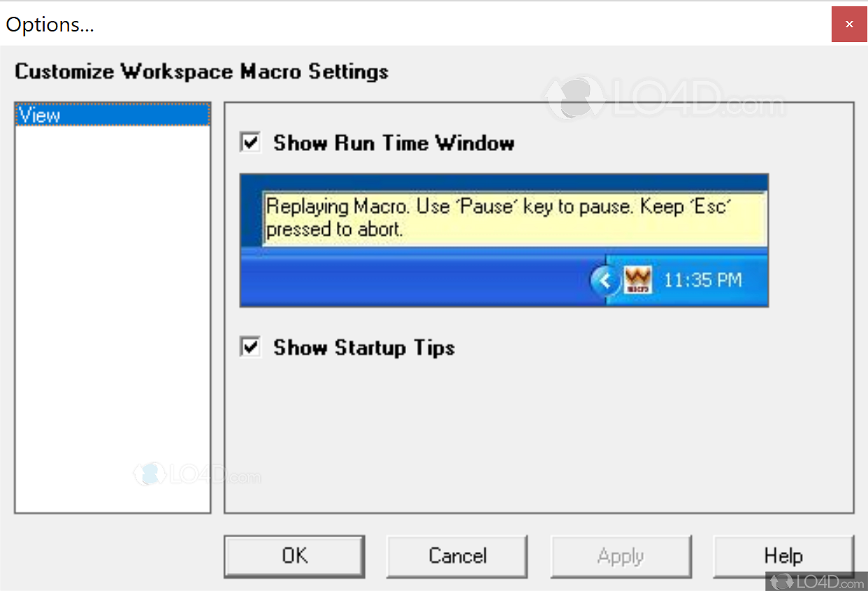Select the View item in settings list
The height and width of the screenshot is (591, 868).
click(x=112, y=115)
